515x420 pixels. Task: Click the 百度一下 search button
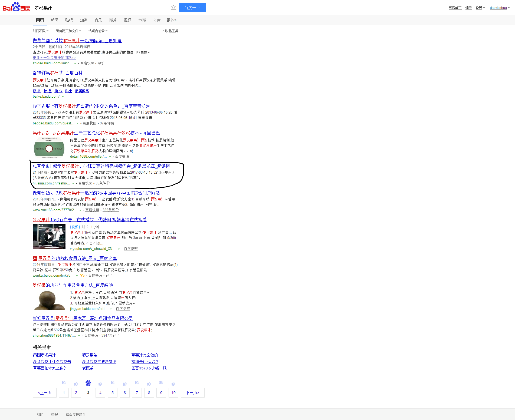[x=192, y=8]
